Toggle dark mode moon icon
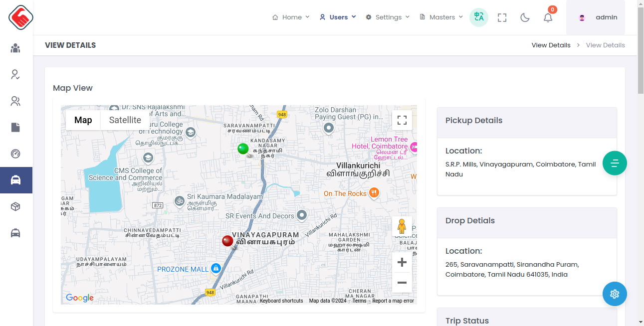The image size is (644, 326). pos(525,17)
